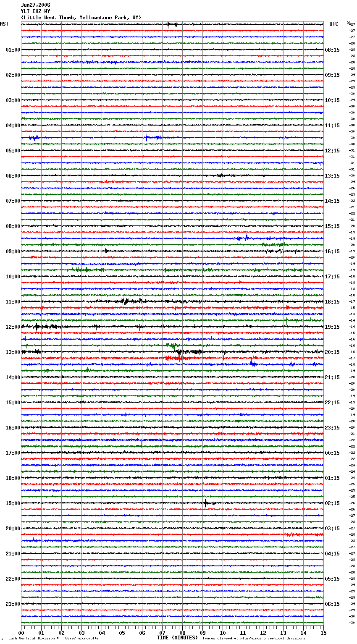
Task: Select the "05:15" UTC time label
Action: (332, 579)
